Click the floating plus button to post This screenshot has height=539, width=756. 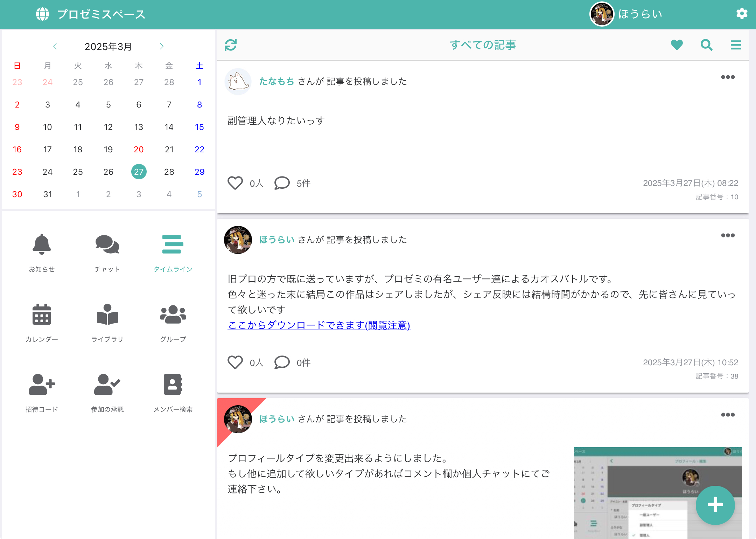point(715,505)
